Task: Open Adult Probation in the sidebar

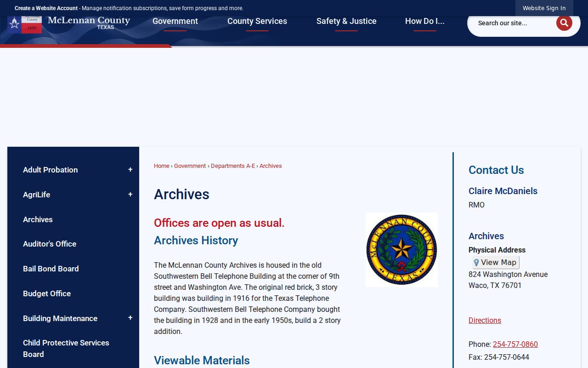Action: 51,170
